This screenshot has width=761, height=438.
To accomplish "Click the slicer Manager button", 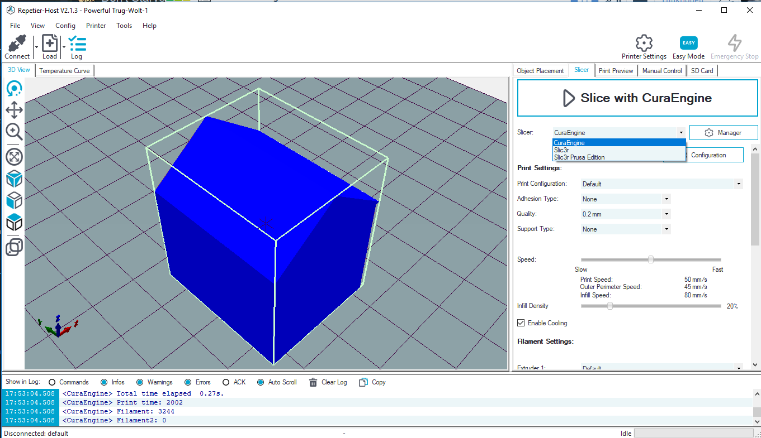I will pyautogui.click(x=723, y=133).
